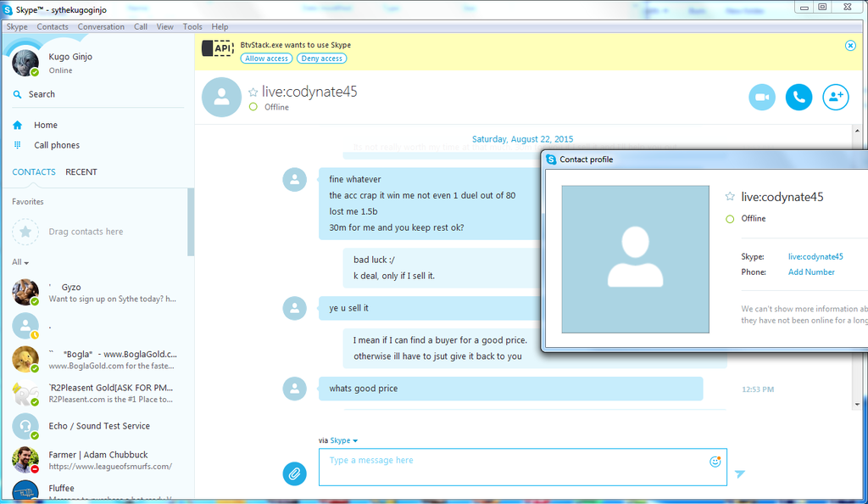Open the Call phones dial pad icon
The height and width of the screenshot is (504, 868).
point(17,145)
